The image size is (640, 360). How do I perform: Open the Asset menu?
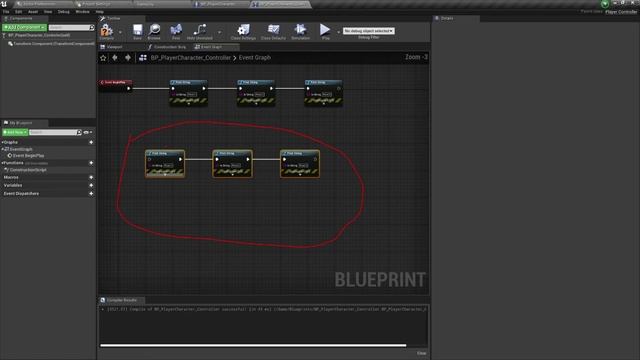click(33, 12)
